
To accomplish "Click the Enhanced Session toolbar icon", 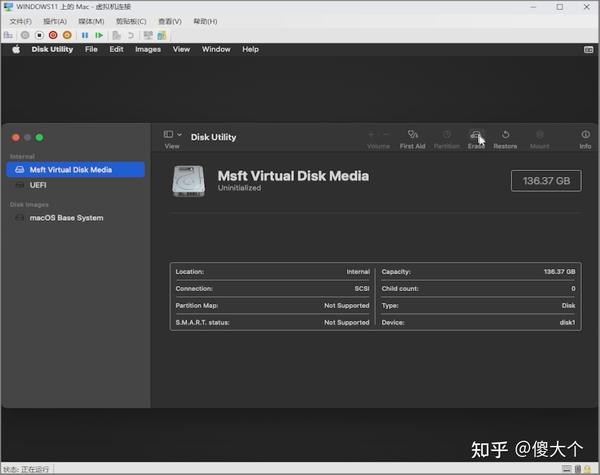I will 148,35.
